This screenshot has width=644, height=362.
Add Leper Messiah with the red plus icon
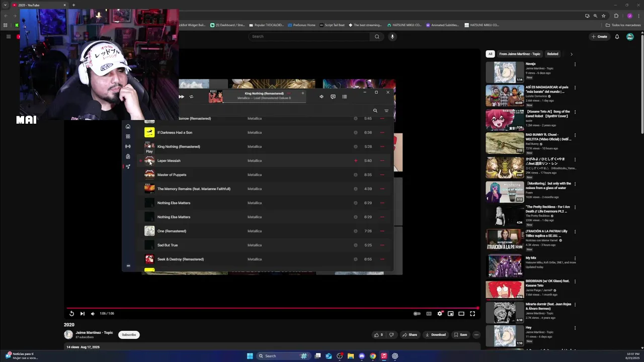[x=356, y=160]
